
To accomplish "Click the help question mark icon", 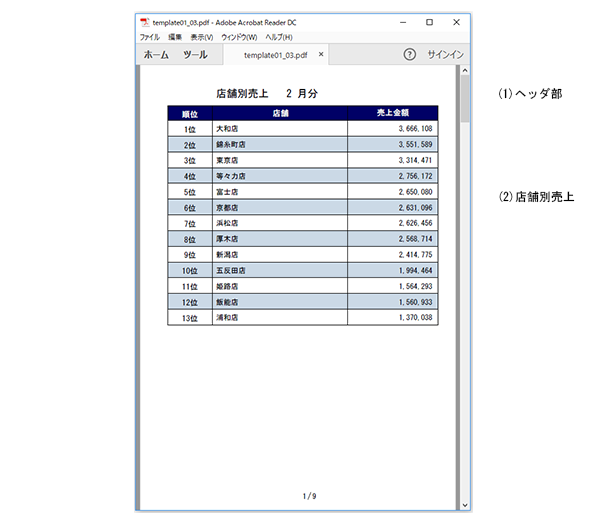I will (410, 54).
